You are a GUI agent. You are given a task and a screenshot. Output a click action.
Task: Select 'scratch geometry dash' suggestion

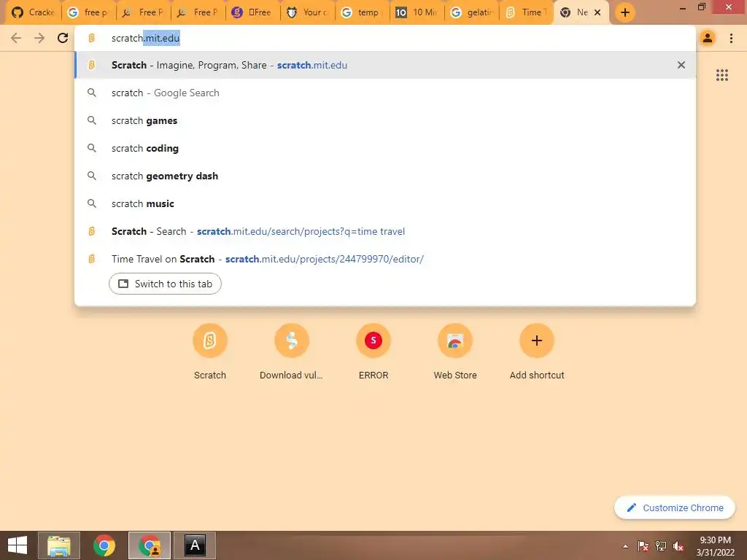coord(385,176)
